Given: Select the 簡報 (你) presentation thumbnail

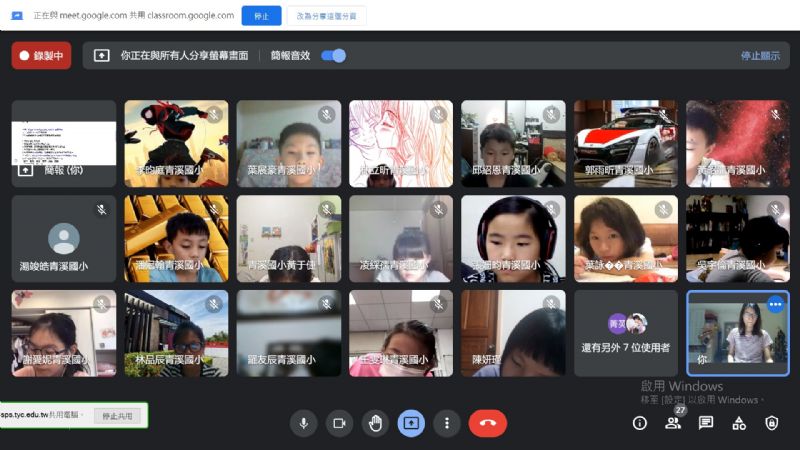Looking at the screenshot, I should [x=64, y=143].
